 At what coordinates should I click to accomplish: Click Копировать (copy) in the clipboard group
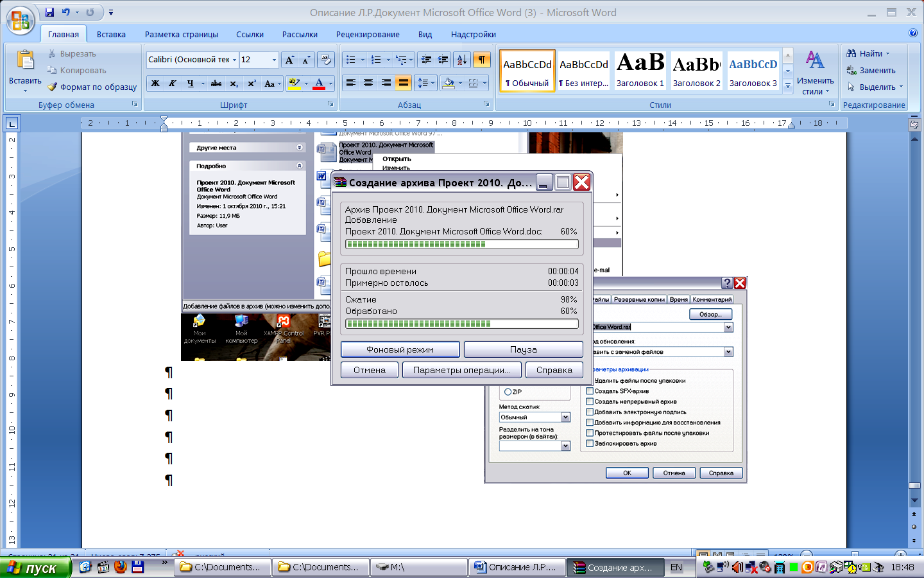pyautogui.click(x=76, y=71)
